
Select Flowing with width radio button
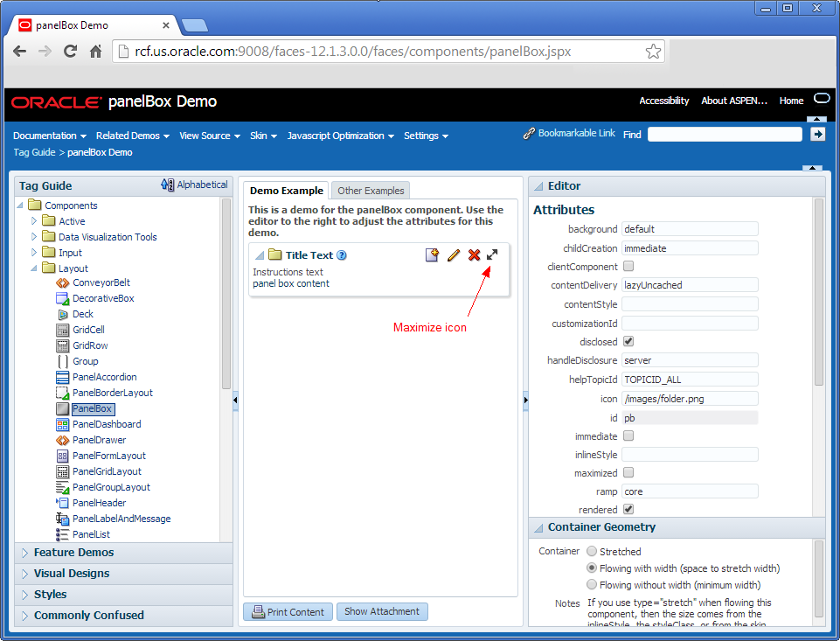pos(592,568)
